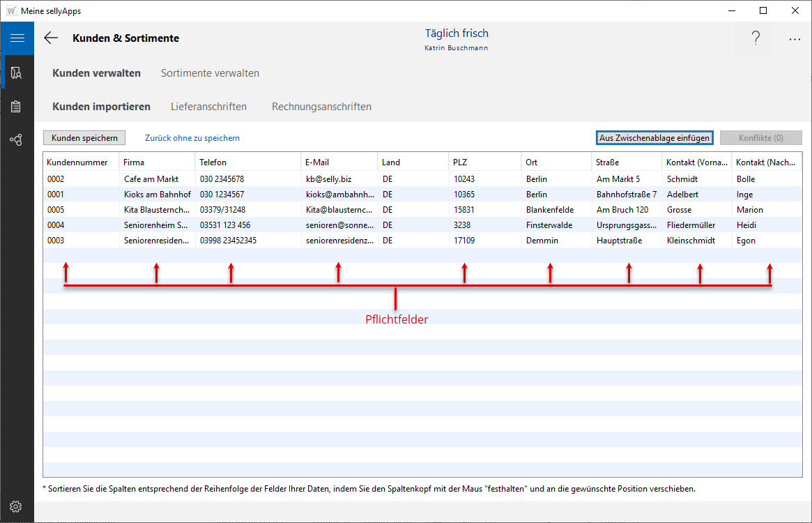Click the Demmin city cell
Image resolution: width=812 pixels, height=523 pixels.
tap(538, 241)
